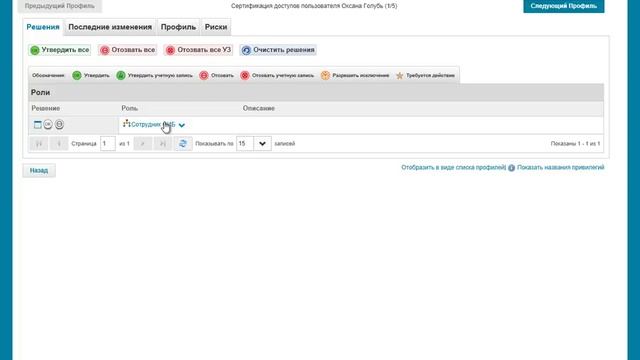This screenshot has width=640, height=360.
Task: Click the Роли section header
Action: (x=316, y=93)
